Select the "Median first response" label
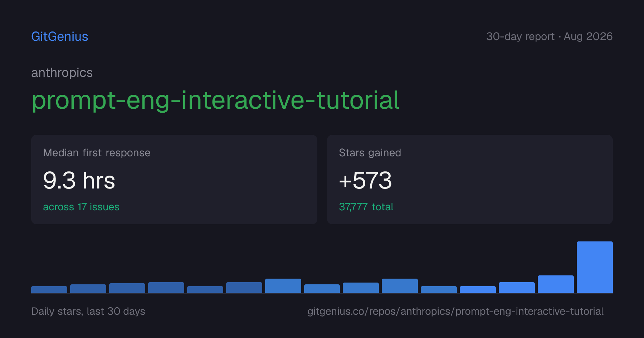The image size is (644, 338). [97, 153]
